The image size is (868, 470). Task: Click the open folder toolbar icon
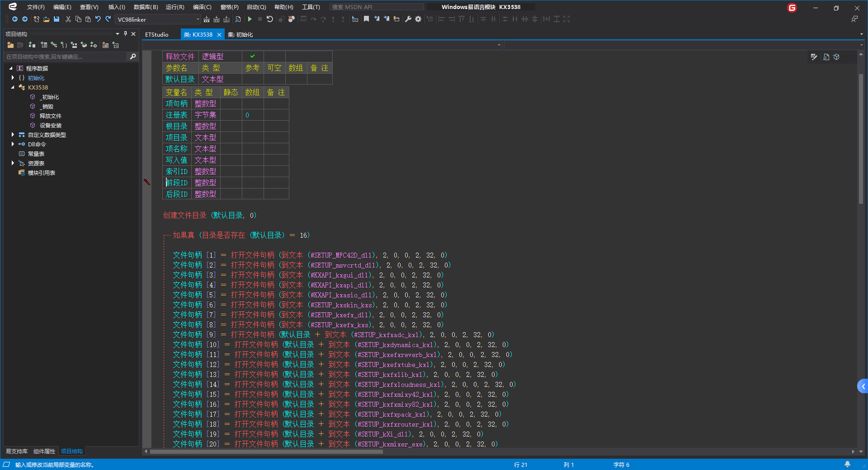tap(46, 19)
